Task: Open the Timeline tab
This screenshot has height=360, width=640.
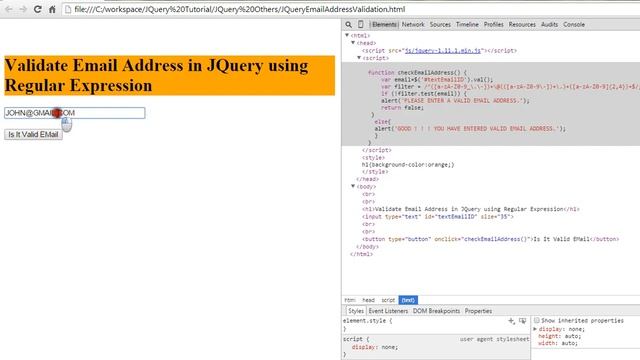Action: point(467,24)
